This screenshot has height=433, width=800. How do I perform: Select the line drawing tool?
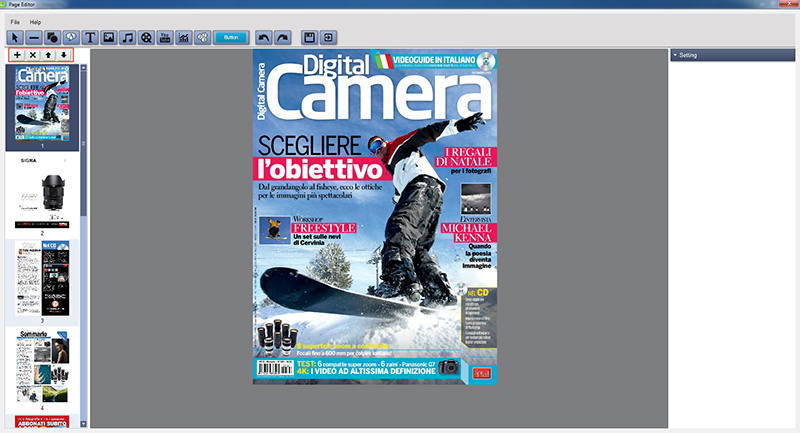coord(34,37)
